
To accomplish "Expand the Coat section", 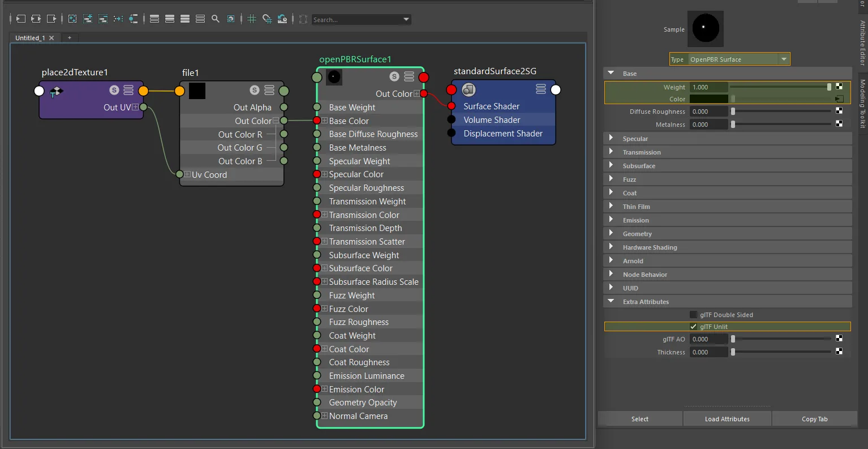I will 611,193.
